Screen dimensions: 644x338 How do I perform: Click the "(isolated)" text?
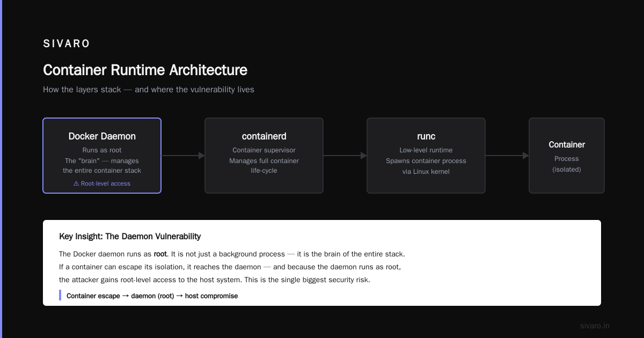567,169
